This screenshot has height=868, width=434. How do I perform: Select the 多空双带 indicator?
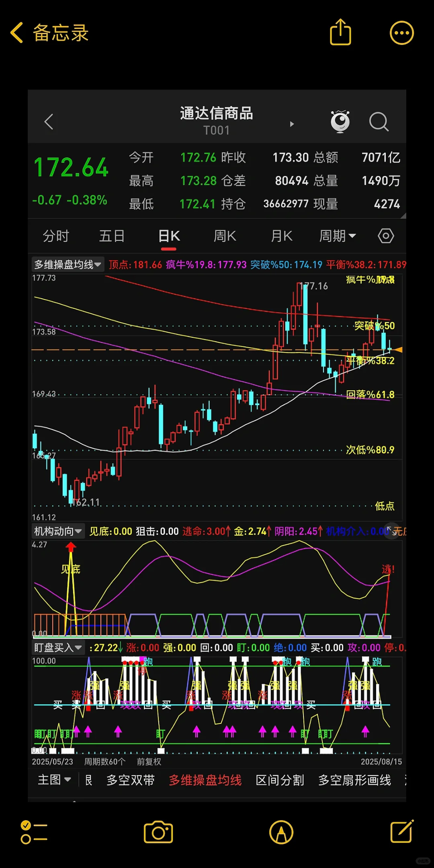click(x=131, y=780)
